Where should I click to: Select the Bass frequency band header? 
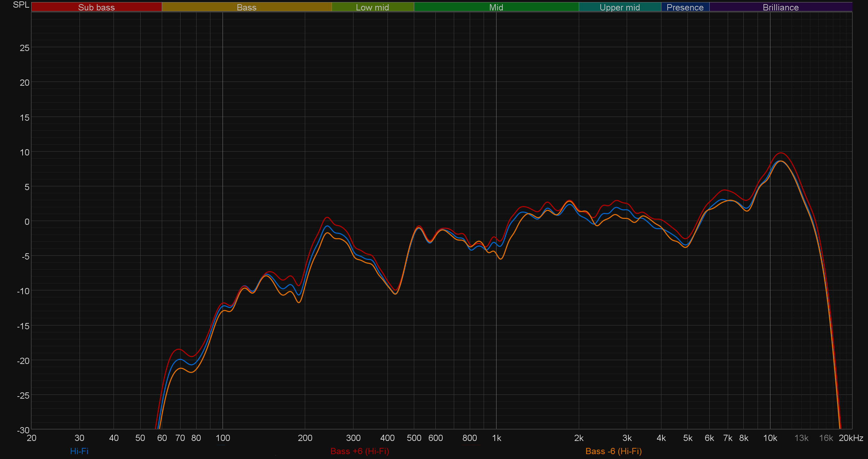247,7
